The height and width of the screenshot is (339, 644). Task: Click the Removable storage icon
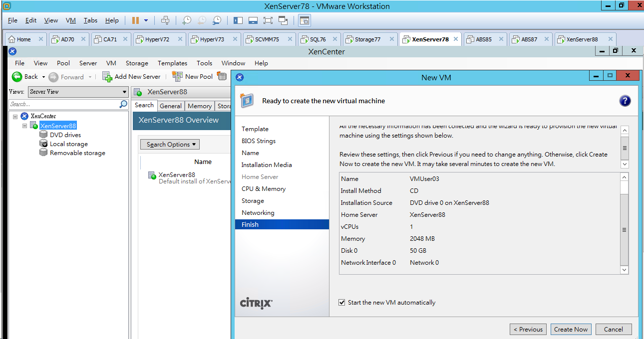click(x=43, y=153)
